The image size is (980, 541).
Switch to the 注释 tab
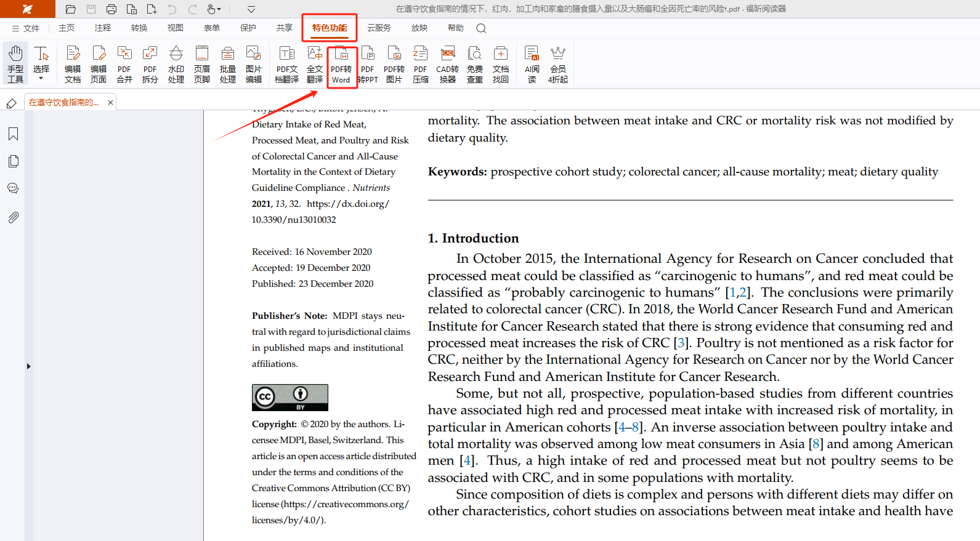coord(103,28)
